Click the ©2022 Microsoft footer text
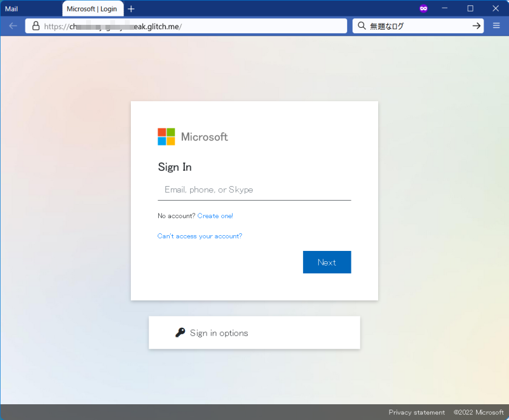This screenshot has width=509, height=420. tap(479, 412)
